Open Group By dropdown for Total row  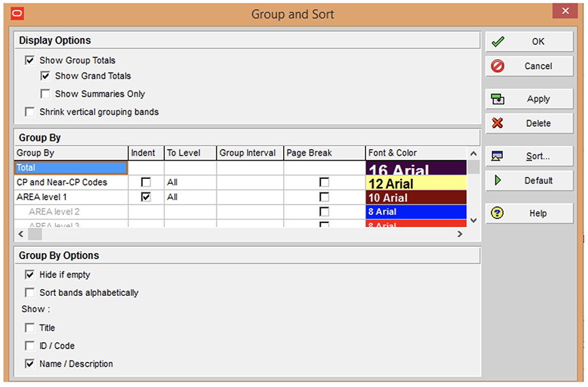click(71, 167)
